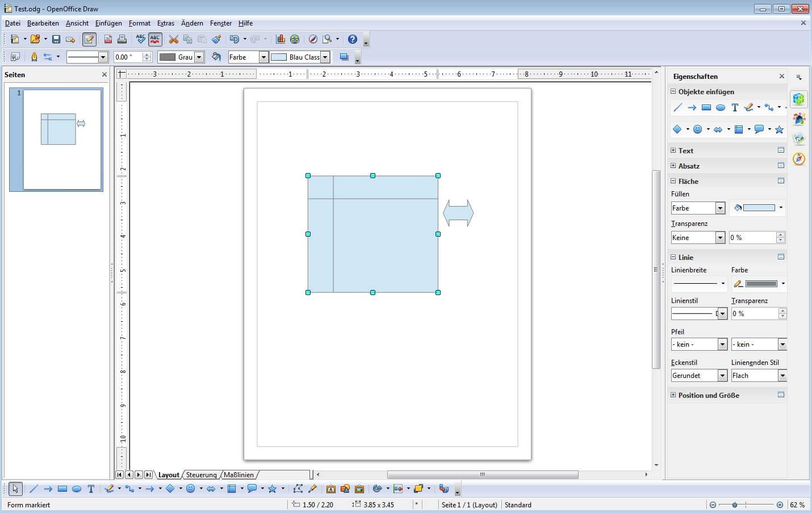The image size is (812, 513).
Task: Switch to the Maßlinien layer tab
Action: (238, 475)
